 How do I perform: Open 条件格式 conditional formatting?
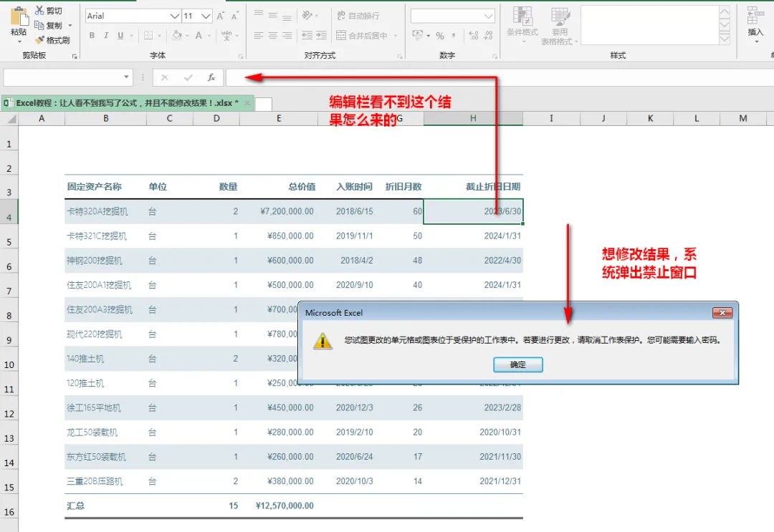point(522,24)
